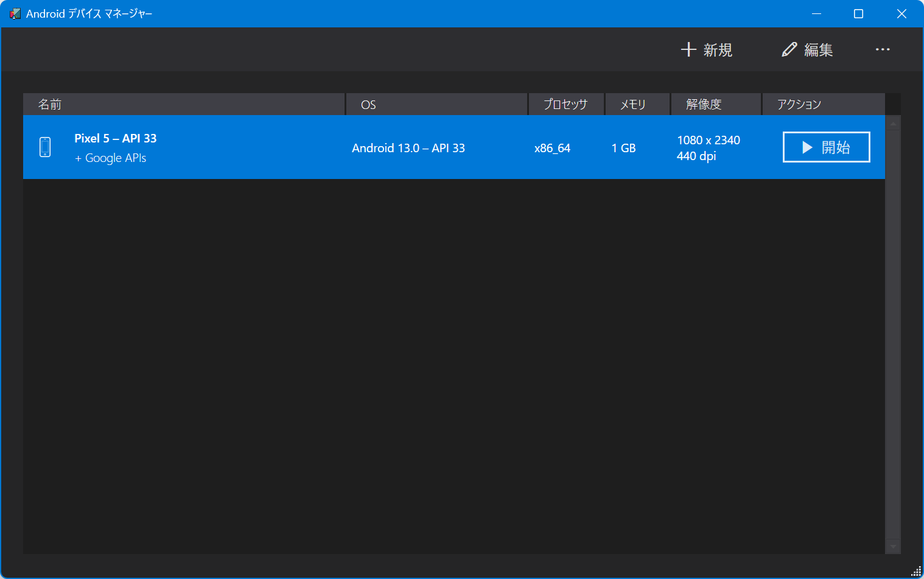The height and width of the screenshot is (579, 924).
Task: Click the アクション column header
Action: click(x=824, y=104)
